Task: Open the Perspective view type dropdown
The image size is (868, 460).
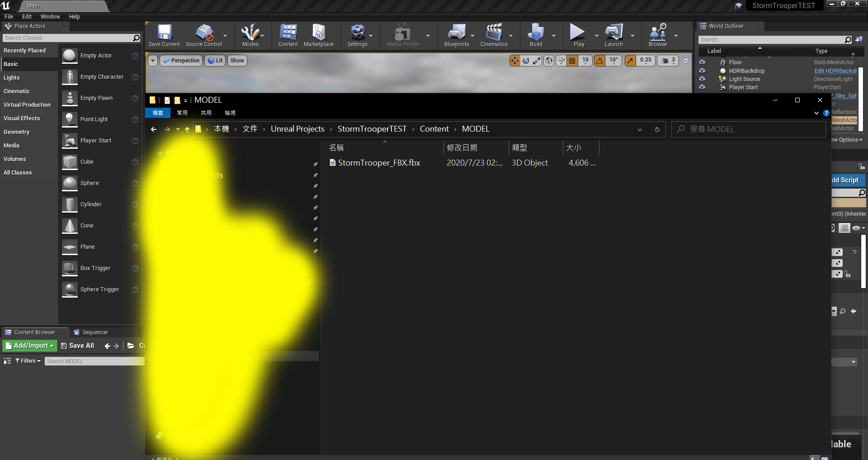Action: 181,61
